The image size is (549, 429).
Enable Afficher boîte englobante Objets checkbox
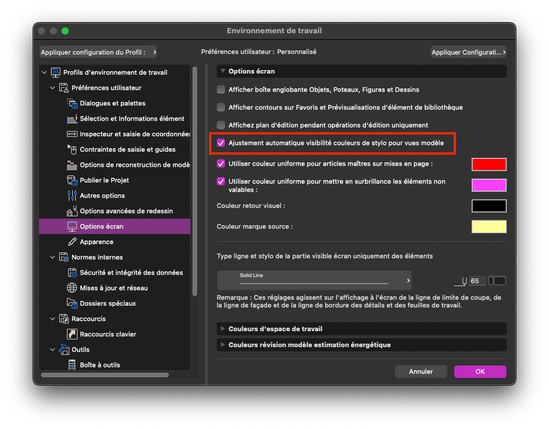coord(221,90)
